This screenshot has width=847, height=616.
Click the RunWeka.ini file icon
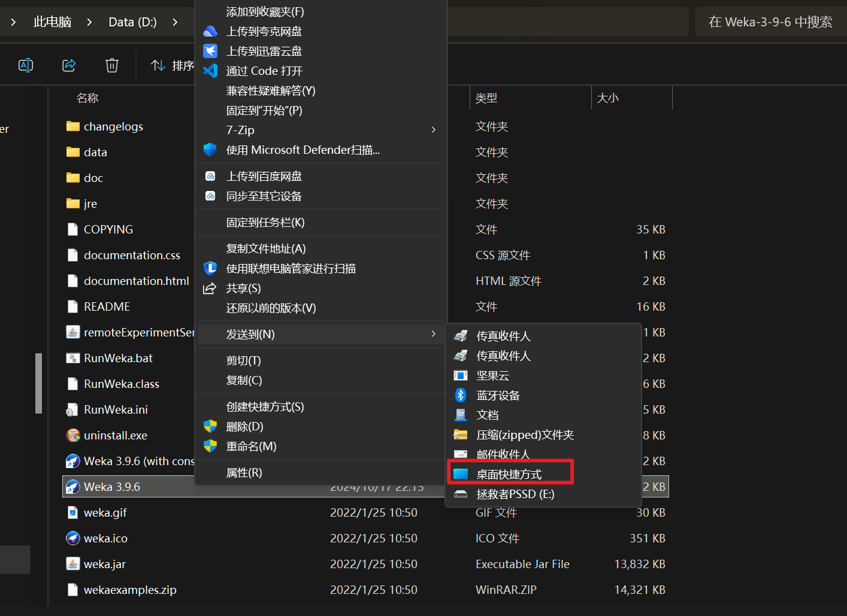click(72, 409)
